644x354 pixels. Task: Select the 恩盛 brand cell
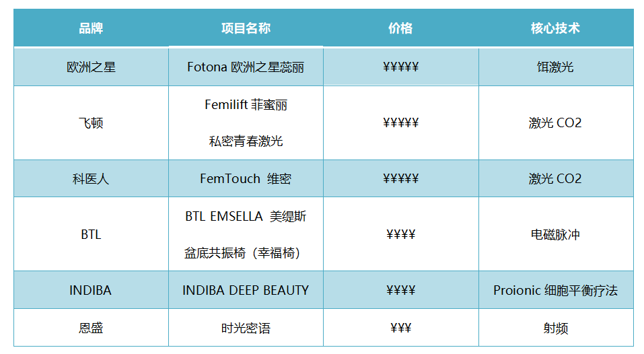click(91, 328)
